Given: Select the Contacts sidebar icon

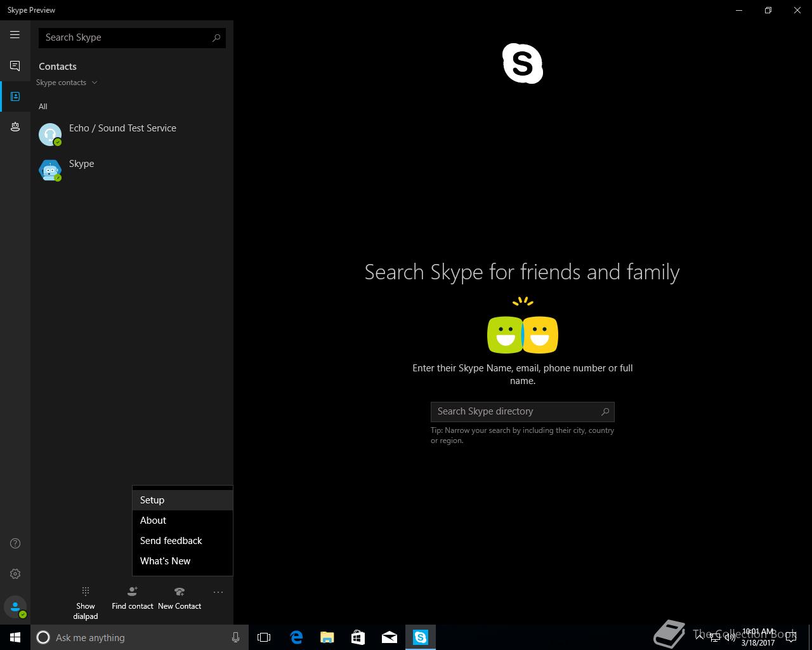Looking at the screenshot, I should (15, 96).
